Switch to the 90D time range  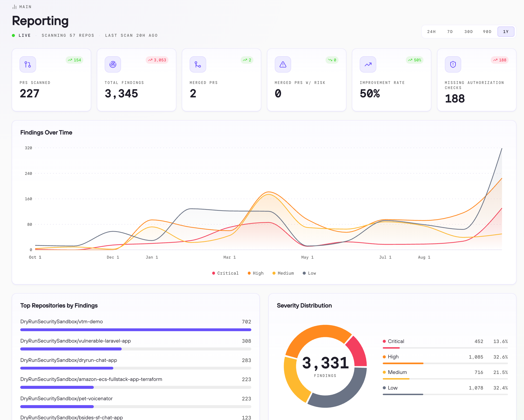point(487,32)
